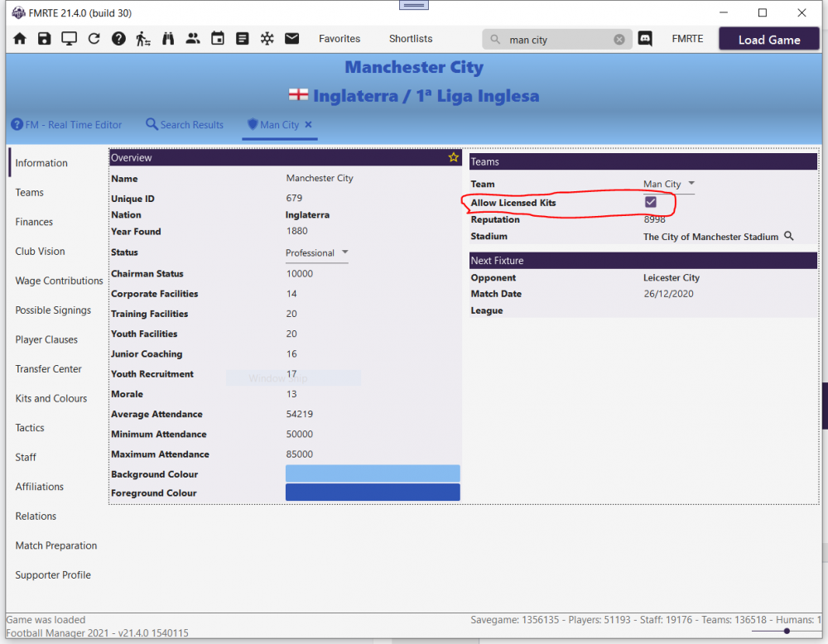Open Affiliations sidebar section
This screenshot has height=644, width=828.
tap(39, 487)
